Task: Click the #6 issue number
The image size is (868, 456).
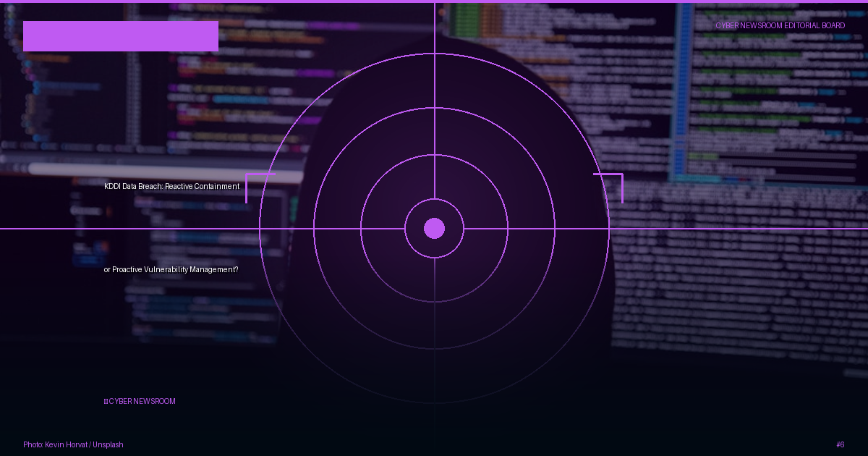Action: pos(840,444)
